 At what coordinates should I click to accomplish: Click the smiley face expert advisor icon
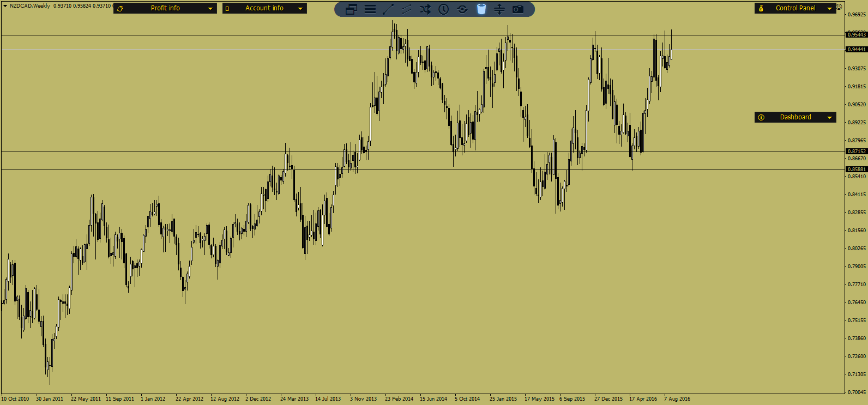pyautogui.click(x=839, y=7)
